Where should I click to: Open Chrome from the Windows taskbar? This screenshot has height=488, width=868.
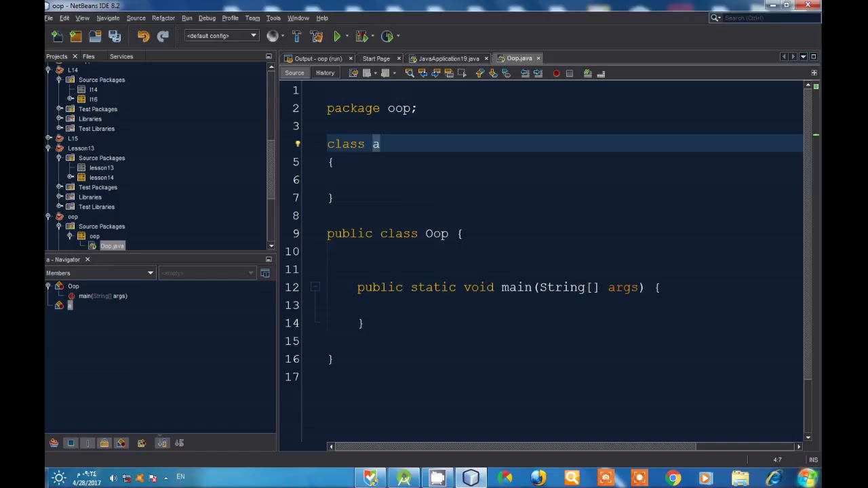tap(673, 479)
